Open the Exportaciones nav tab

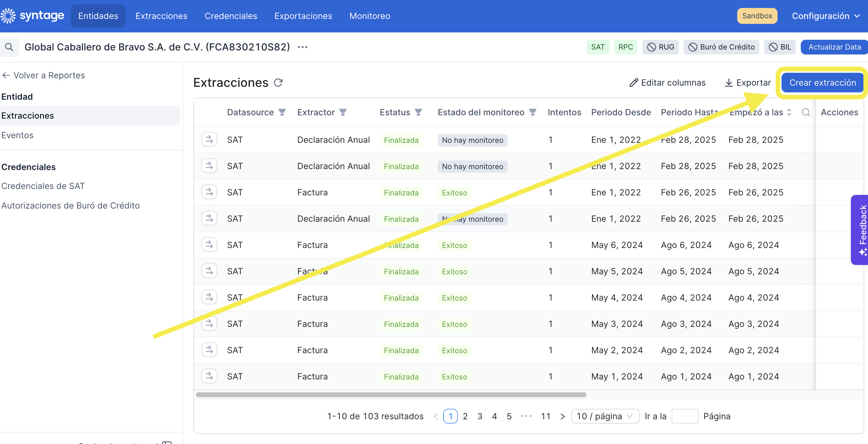click(303, 16)
